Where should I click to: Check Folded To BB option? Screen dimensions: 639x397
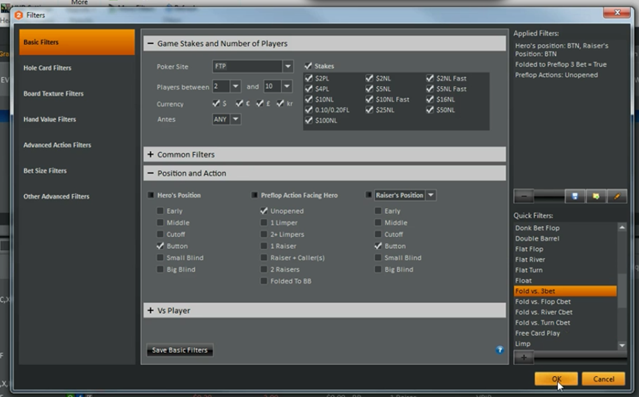[x=264, y=281]
